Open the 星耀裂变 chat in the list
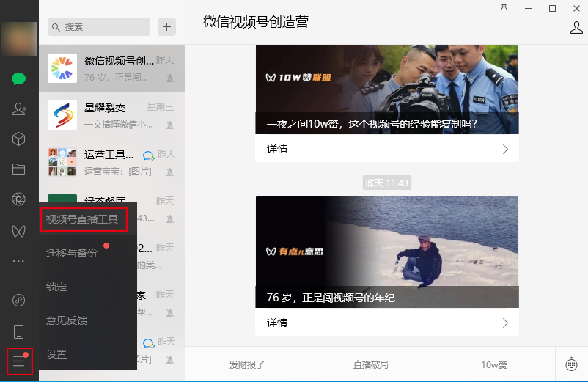The height and width of the screenshot is (382, 588). pos(111,115)
